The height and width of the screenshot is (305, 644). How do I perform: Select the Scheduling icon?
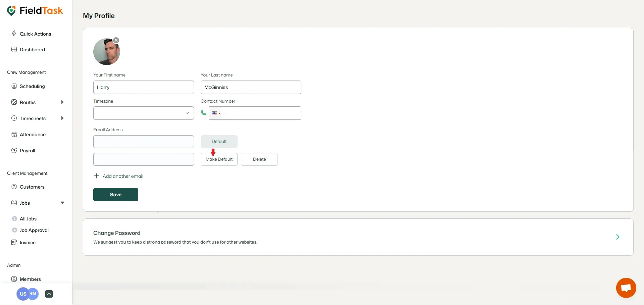[14, 86]
